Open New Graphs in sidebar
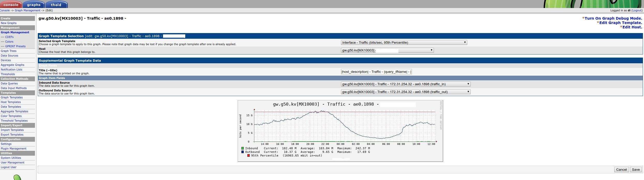644x180 pixels. (x=9, y=23)
